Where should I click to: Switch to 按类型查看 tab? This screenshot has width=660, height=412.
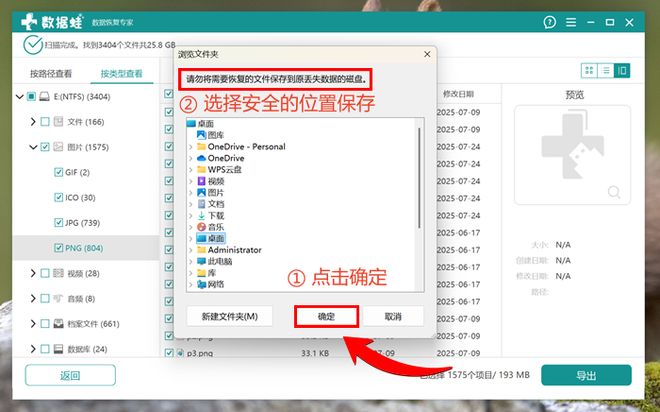[121, 74]
